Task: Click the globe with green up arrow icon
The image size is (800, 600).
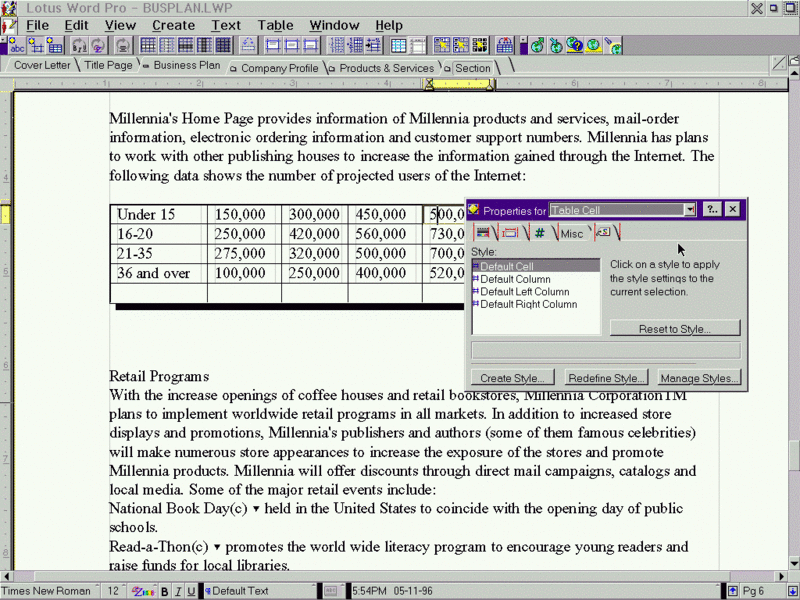Action: pos(537,46)
